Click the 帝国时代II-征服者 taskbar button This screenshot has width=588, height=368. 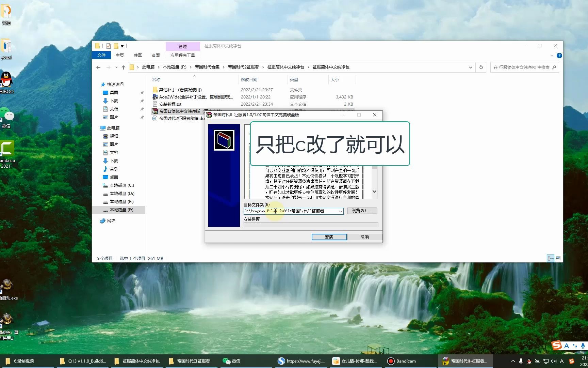click(465, 361)
